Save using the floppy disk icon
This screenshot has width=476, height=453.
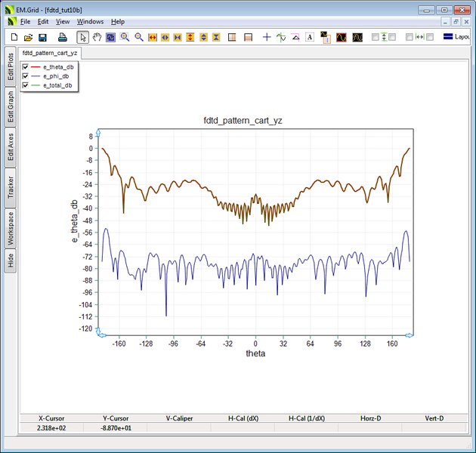point(42,37)
